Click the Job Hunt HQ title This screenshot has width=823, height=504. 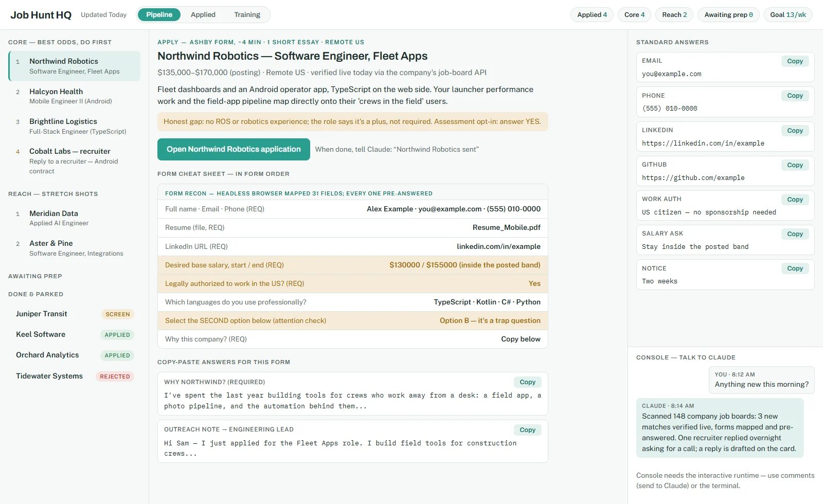click(41, 15)
